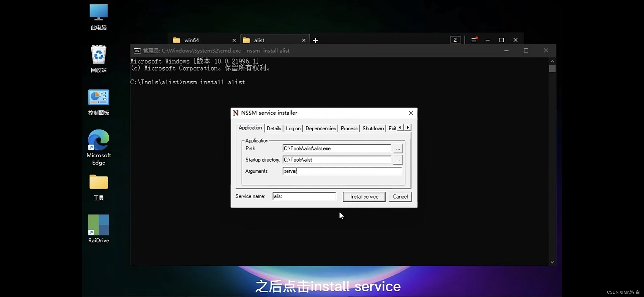The height and width of the screenshot is (297, 644).
Task: Click the Cancel button in the NSSM dialog
Action: 400,197
